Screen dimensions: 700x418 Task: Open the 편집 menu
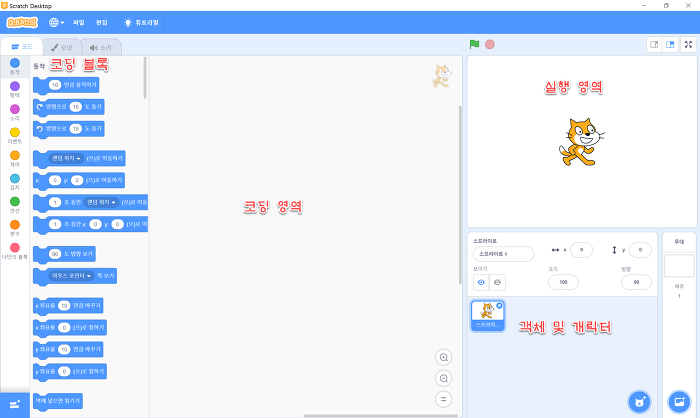click(102, 22)
